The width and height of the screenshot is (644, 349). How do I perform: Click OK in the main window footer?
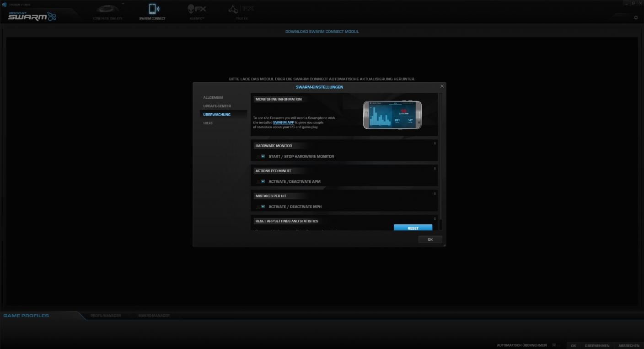[x=574, y=345]
